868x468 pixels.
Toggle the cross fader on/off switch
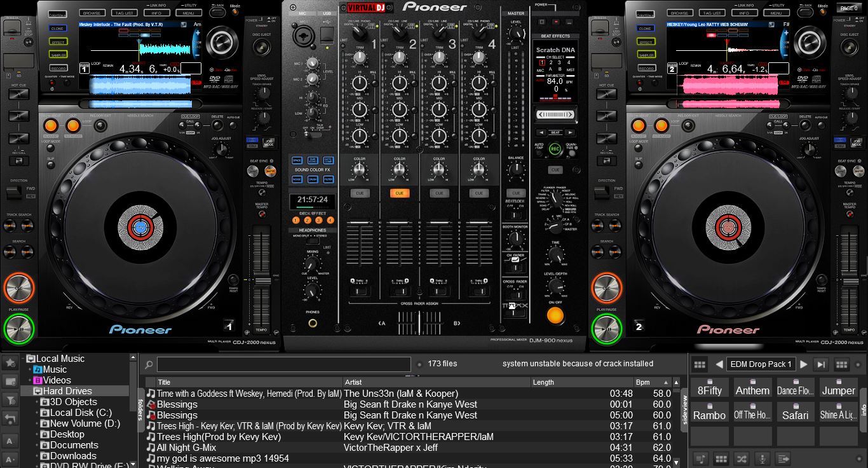(x=515, y=296)
